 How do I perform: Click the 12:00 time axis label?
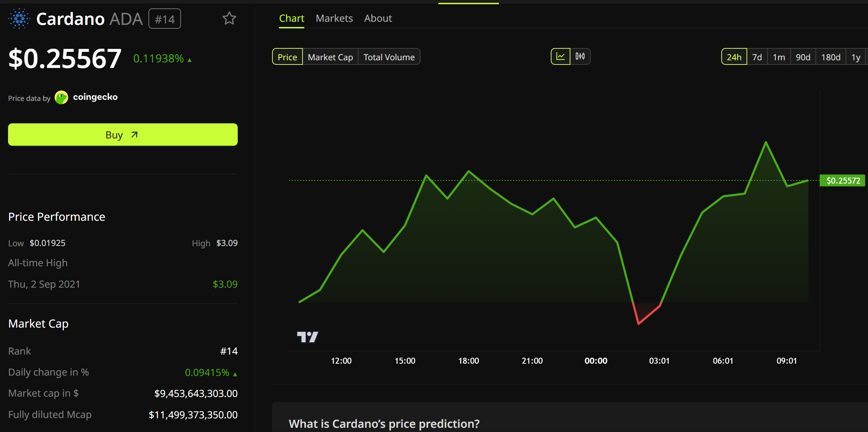tap(341, 361)
